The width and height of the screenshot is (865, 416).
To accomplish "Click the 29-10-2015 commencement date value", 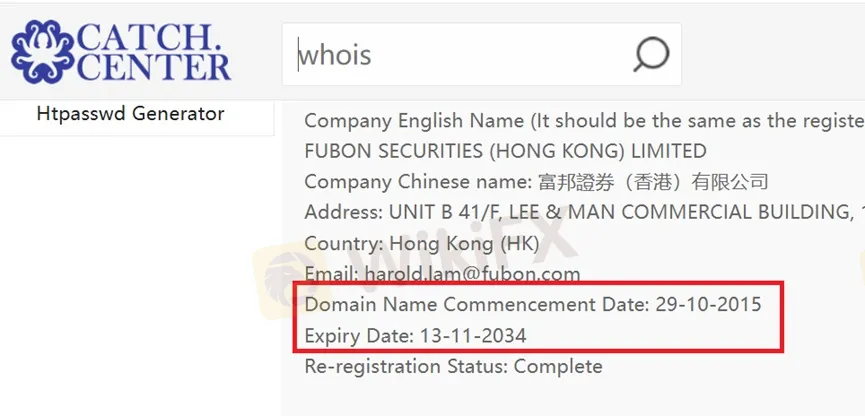I will coord(708,305).
